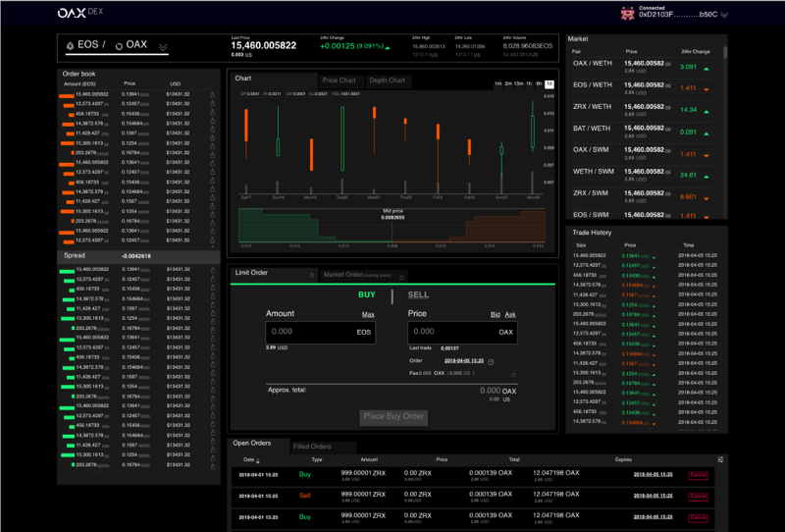Click the green 24hr change up arrow
This screenshot has height=532, width=785.
(x=388, y=47)
